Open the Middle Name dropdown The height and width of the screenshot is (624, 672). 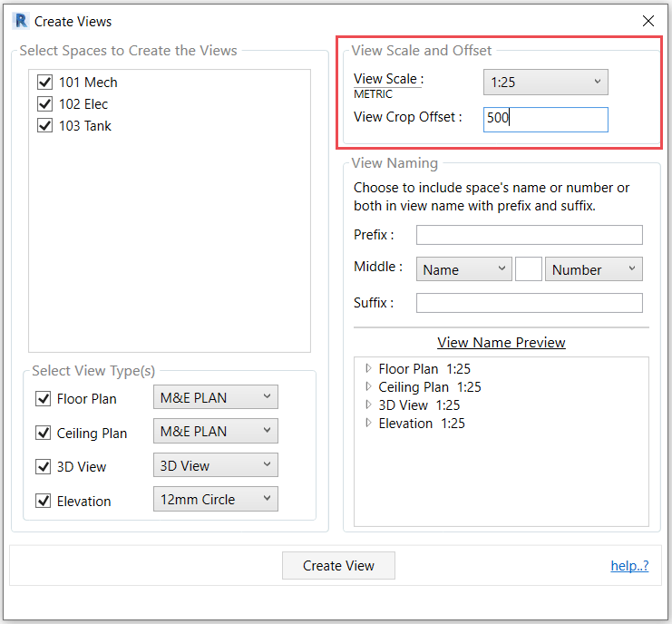463,269
